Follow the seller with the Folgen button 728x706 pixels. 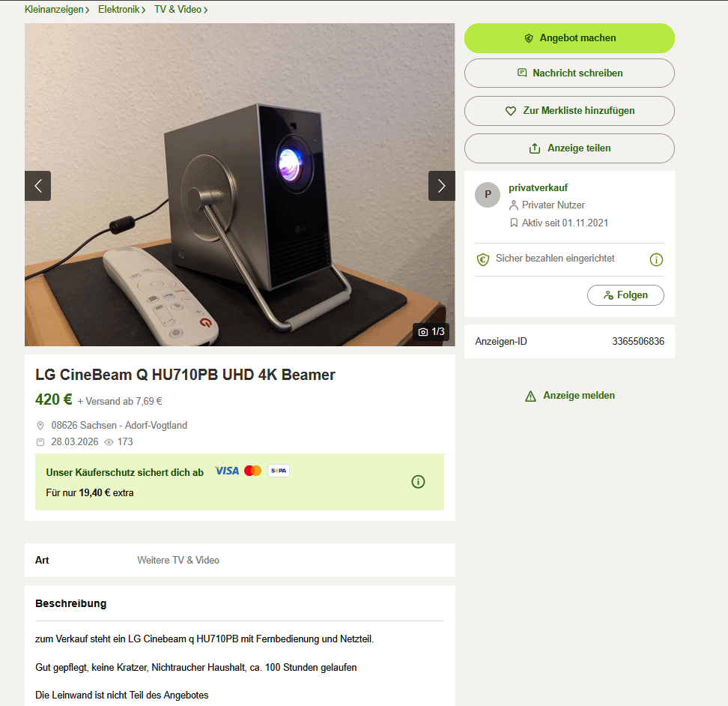625,295
